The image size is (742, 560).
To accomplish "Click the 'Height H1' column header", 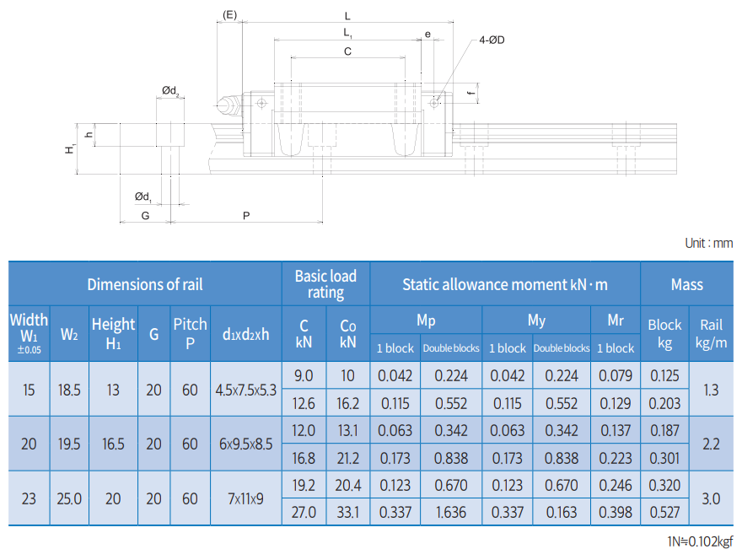I will 113,333.
